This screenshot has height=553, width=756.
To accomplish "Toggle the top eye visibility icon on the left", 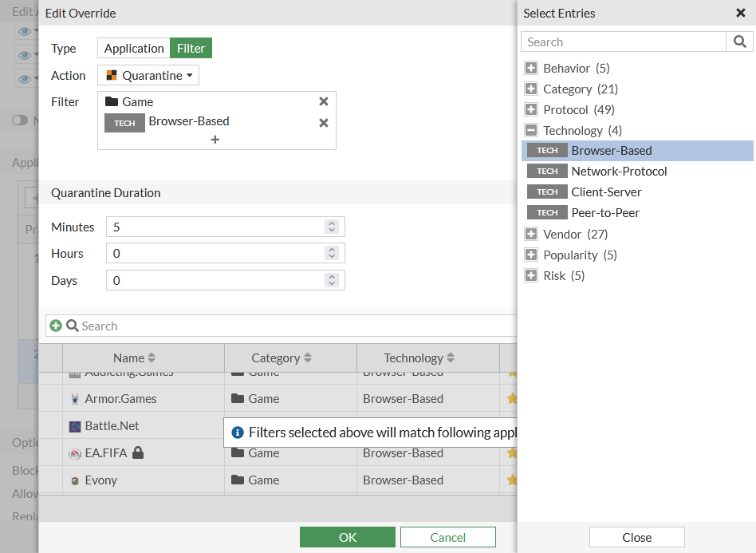I will (26, 31).
